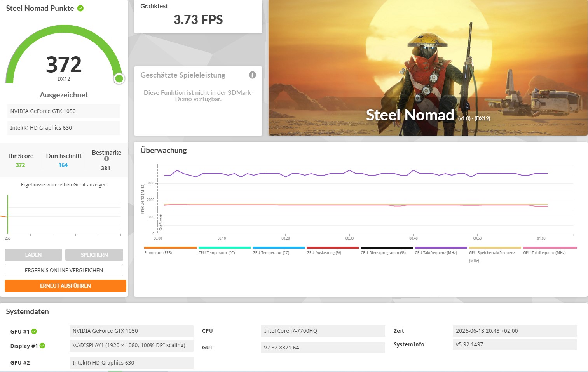Click the CPU value Intel Core i7-7700HQ
The height and width of the screenshot is (372, 588).
coord(323,331)
